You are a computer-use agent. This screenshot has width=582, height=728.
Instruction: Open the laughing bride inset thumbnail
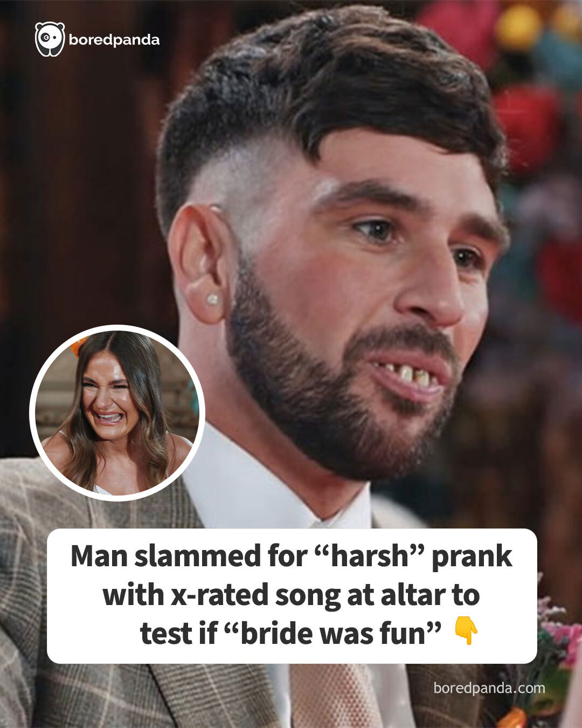(x=117, y=413)
